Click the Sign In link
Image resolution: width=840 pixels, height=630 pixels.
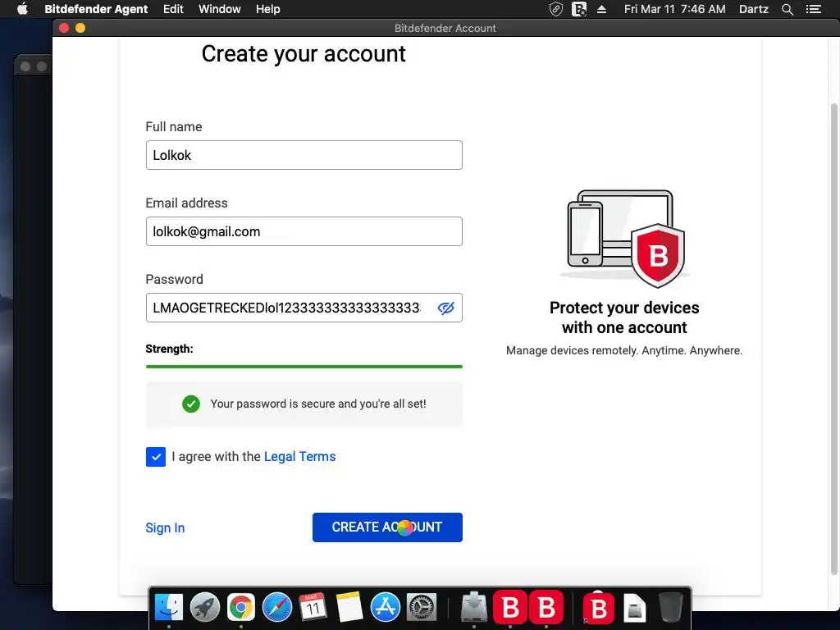(x=165, y=527)
